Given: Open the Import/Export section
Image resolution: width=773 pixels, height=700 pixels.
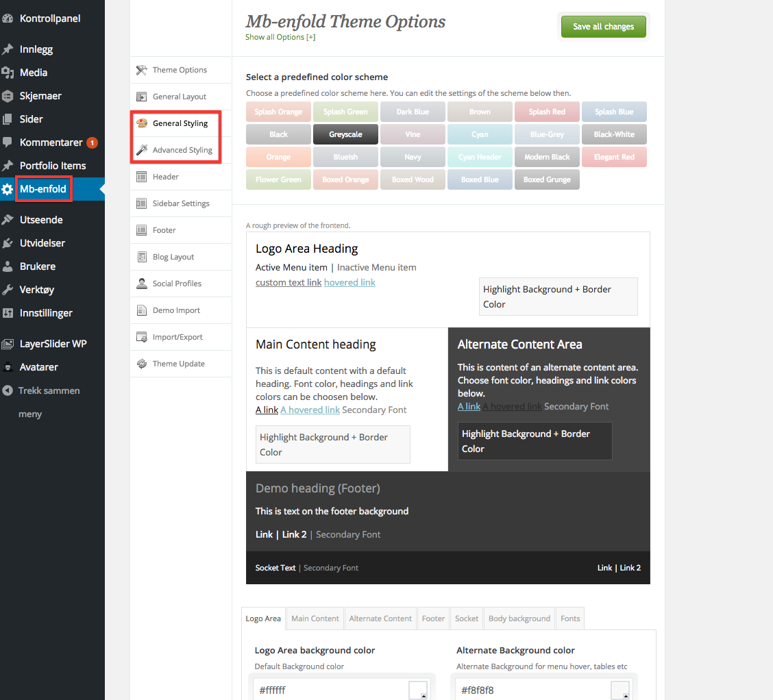Looking at the screenshot, I should [x=181, y=337].
